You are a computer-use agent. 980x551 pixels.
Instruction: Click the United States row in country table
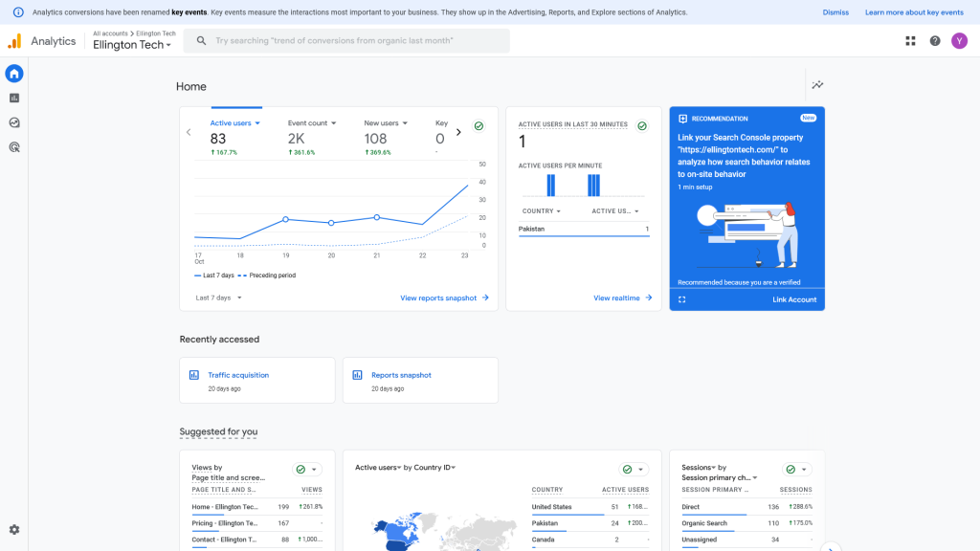point(590,507)
